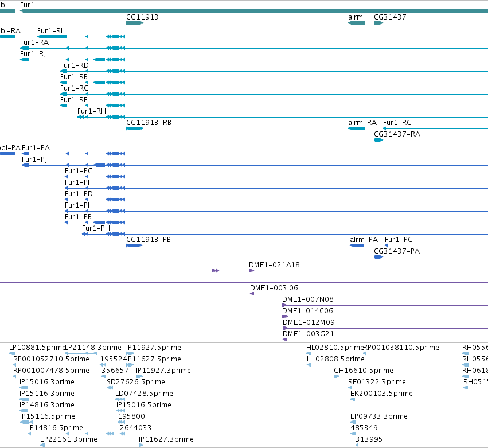Click the DME1-003I06 clone label
The image size is (488, 448).
274,288
